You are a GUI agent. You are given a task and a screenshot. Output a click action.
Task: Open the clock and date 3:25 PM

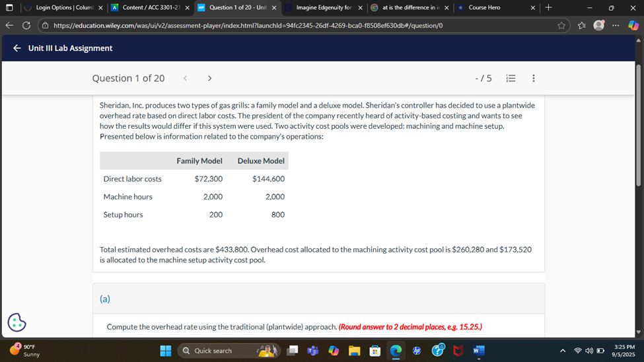[x=624, y=351]
